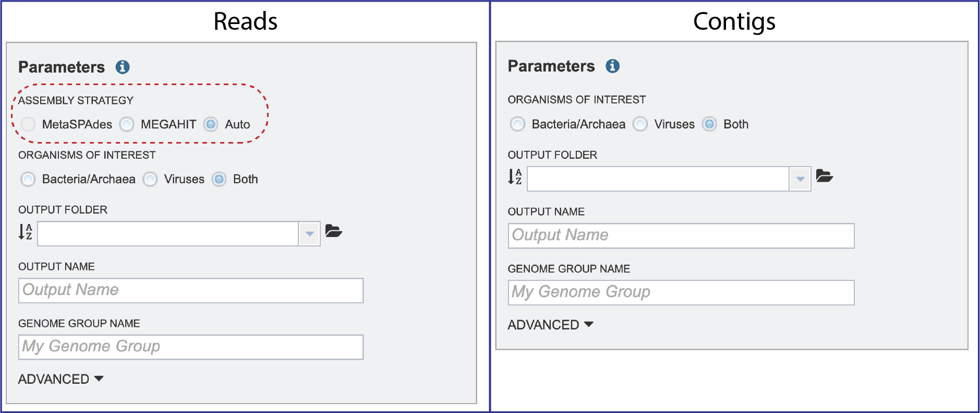
Task: Click Output Name field in Contigs panel
Action: coord(681,235)
